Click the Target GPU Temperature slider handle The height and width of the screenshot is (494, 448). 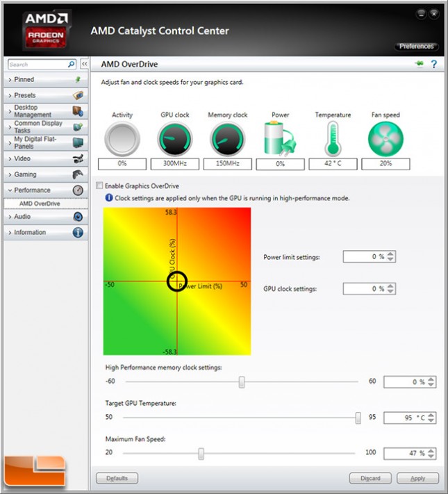[x=358, y=418]
